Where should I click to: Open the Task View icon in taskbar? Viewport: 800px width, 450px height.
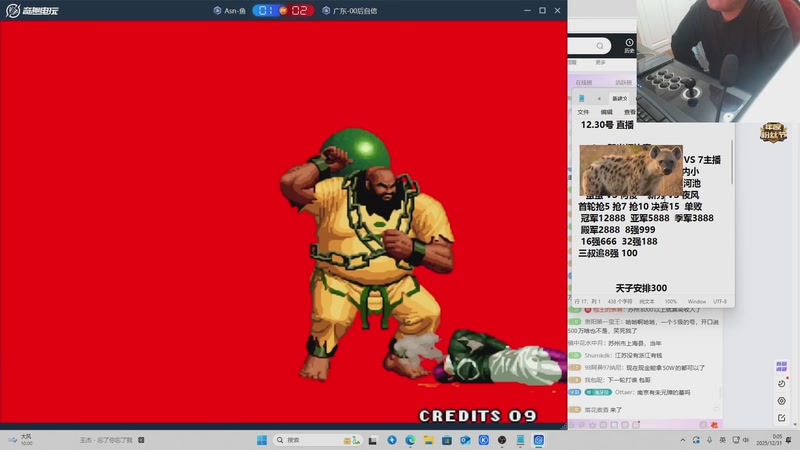[x=373, y=440]
